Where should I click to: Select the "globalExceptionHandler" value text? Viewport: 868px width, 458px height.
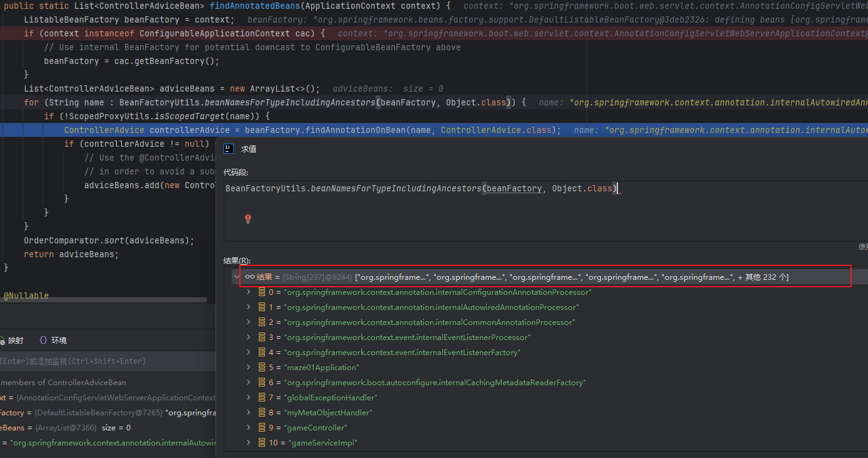click(x=332, y=398)
